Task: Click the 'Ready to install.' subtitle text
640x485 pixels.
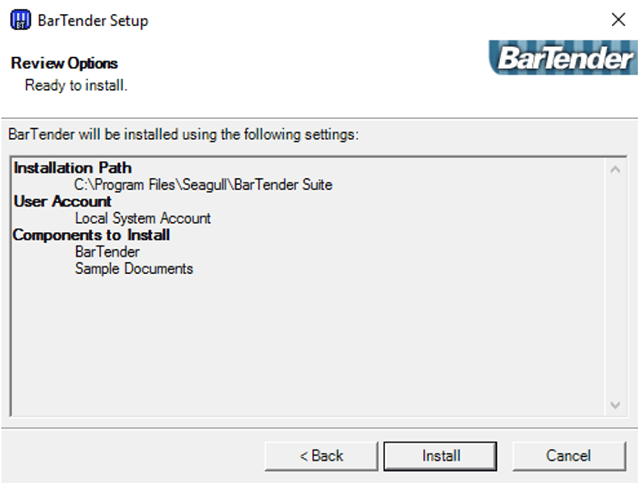Action: point(76,85)
